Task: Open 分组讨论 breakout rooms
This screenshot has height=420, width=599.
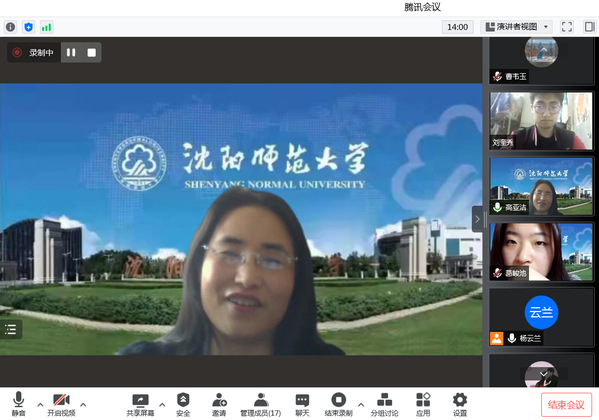Action: coord(384,404)
